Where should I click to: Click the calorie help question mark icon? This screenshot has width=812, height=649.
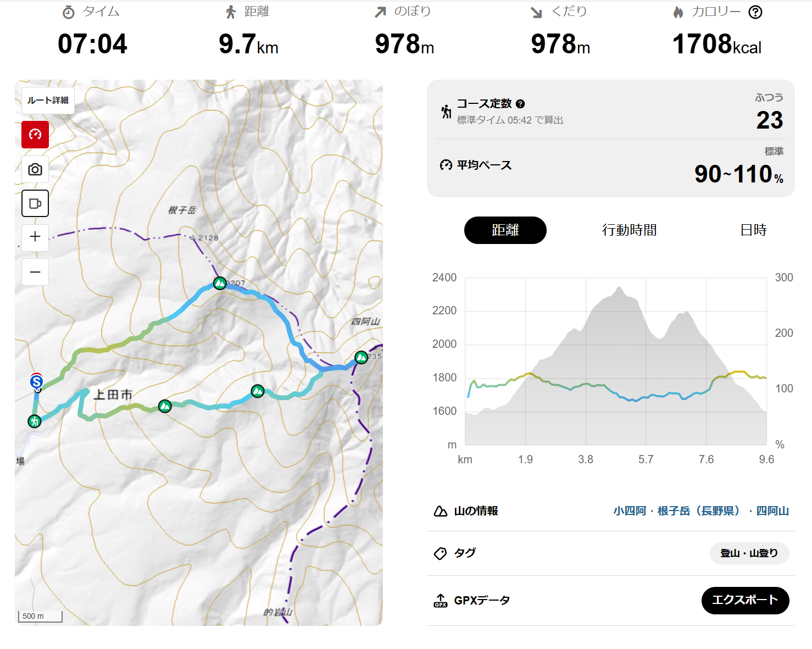tap(755, 12)
